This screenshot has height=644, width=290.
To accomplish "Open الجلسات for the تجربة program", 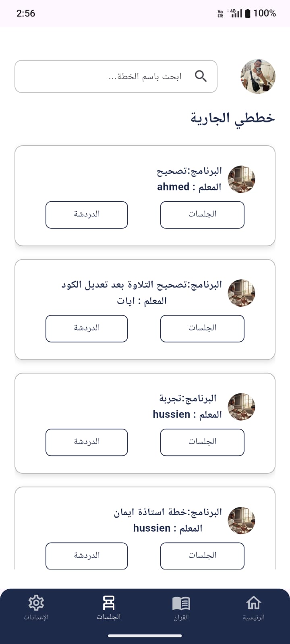I will click(202, 442).
